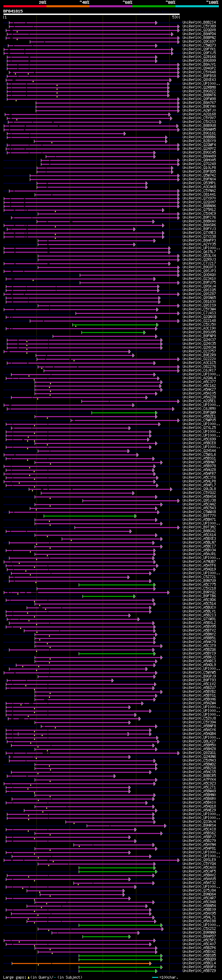Open hit UniRef100_B8APD4
Viewport: 222px width, 980px height.
point(199,34)
